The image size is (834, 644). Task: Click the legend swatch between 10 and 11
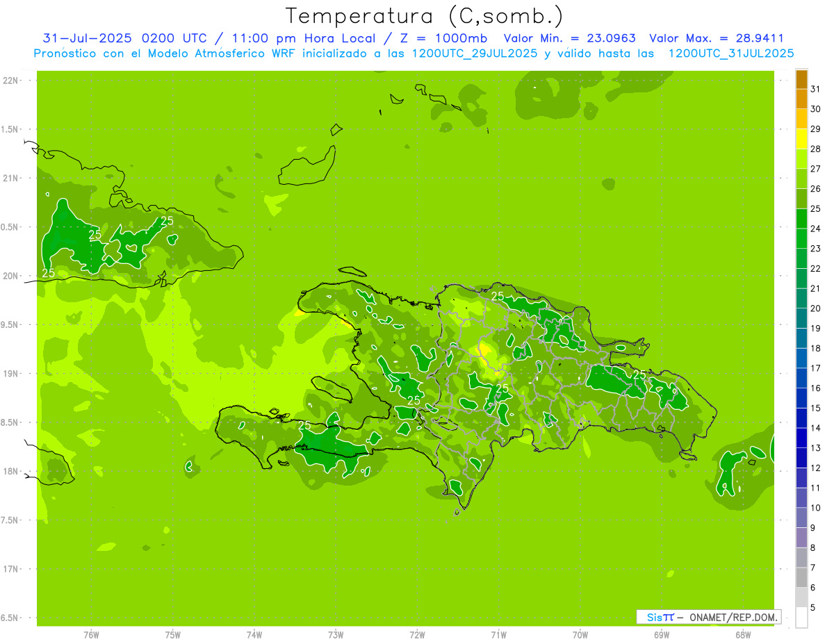[x=801, y=497]
